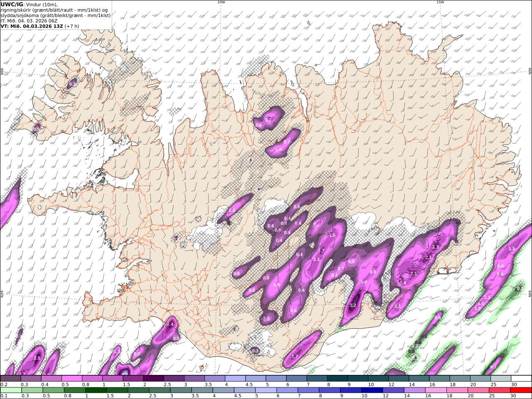Select the bright pink snow swatch at 0.5
532x399 pixels.
pos(71,378)
